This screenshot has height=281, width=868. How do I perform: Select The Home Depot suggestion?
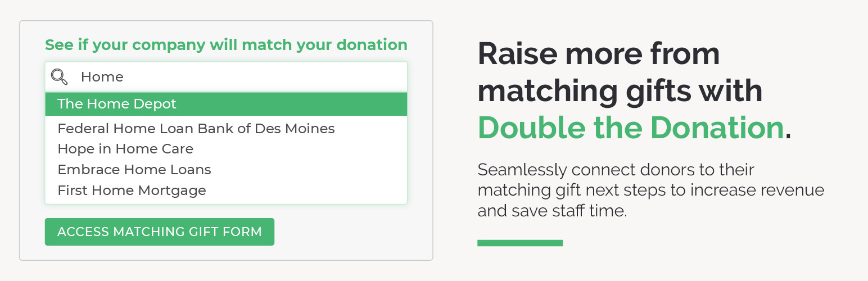pyautogui.click(x=226, y=104)
